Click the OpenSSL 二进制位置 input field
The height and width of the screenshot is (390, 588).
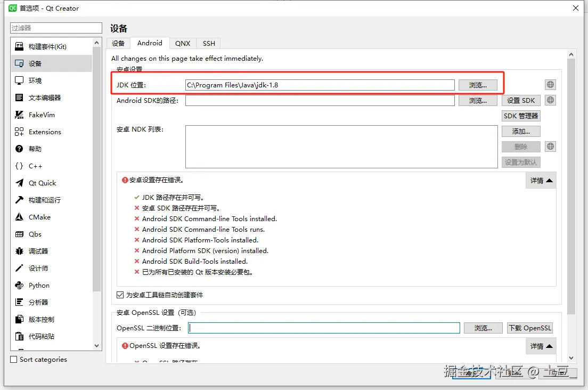[x=324, y=328]
